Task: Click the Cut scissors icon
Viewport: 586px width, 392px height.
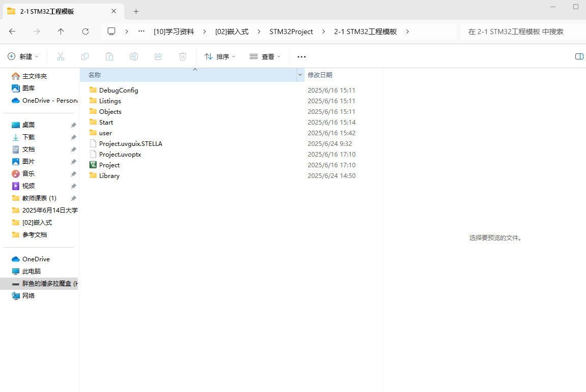Action: point(60,56)
